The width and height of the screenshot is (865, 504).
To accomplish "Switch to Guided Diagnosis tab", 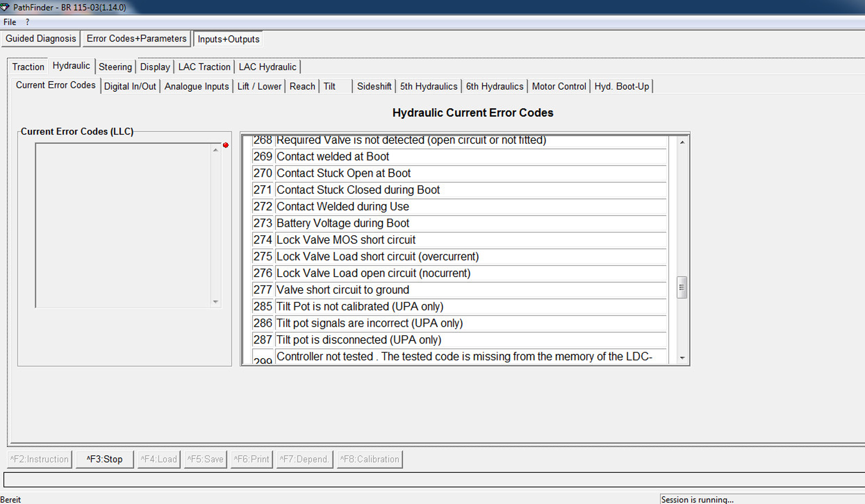I will click(x=41, y=39).
